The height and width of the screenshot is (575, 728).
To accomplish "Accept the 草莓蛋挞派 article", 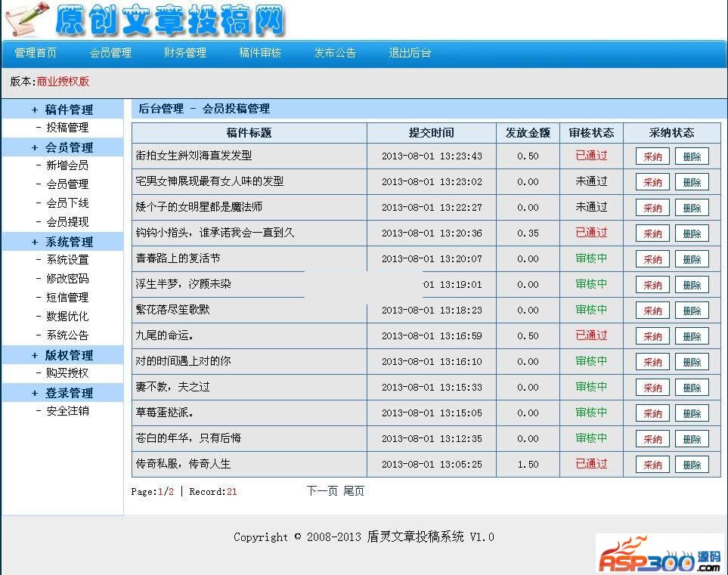I will tap(652, 413).
